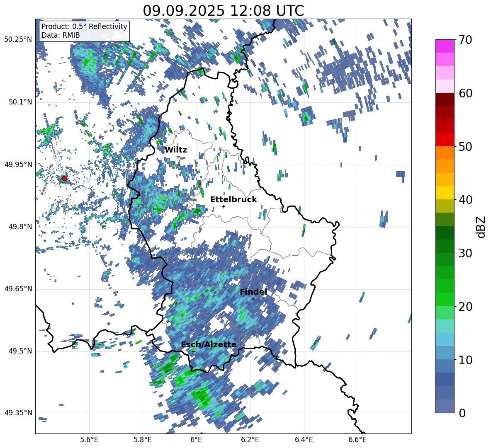Click the 6.4°E longitude label

pos(304,440)
